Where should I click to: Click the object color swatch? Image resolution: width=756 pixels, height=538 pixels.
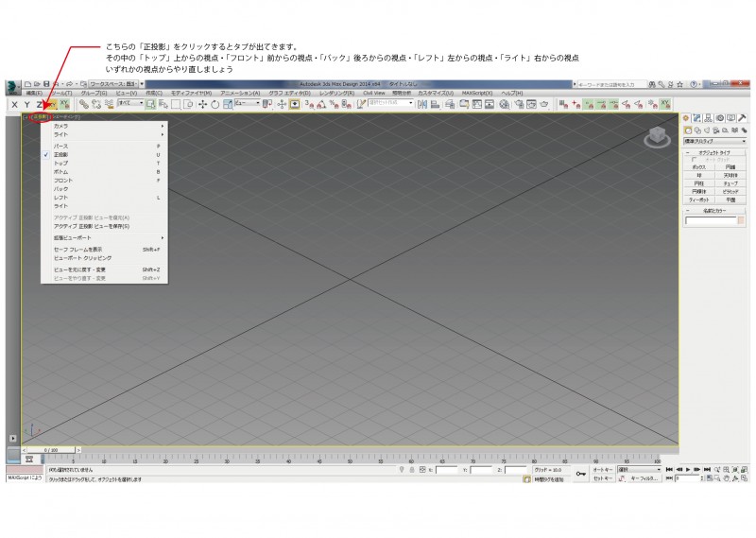pos(741,220)
